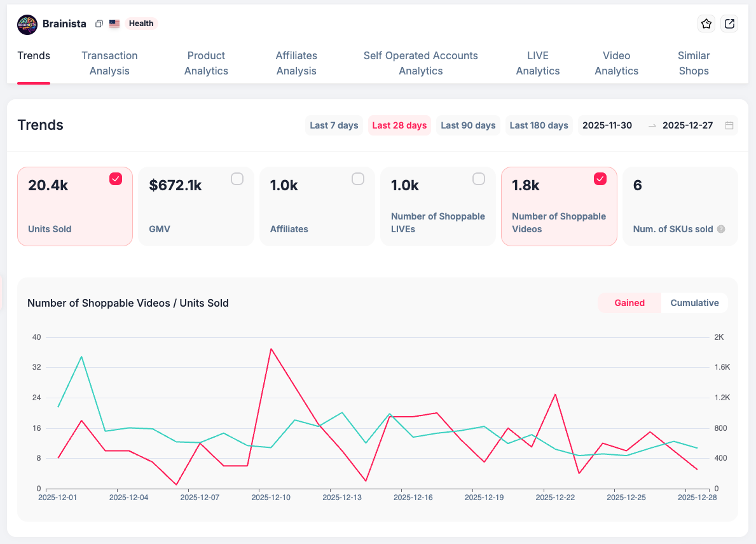Check the Affiliates metric checkbox
Viewport: 756px width, 544px height.
[357, 179]
